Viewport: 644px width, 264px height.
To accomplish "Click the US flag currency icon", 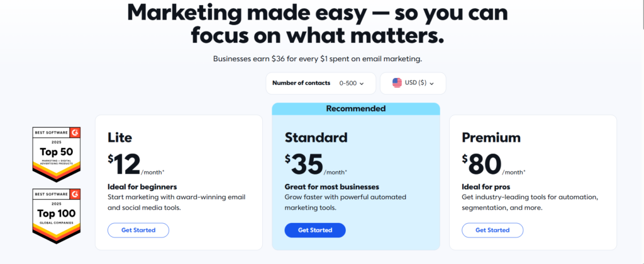I will pos(397,83).
